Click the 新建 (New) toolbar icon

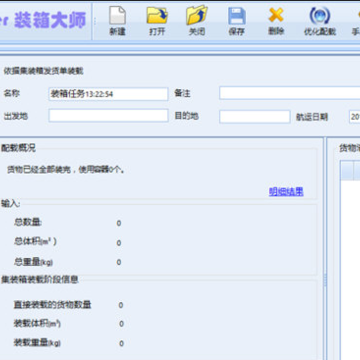point(117,21)
